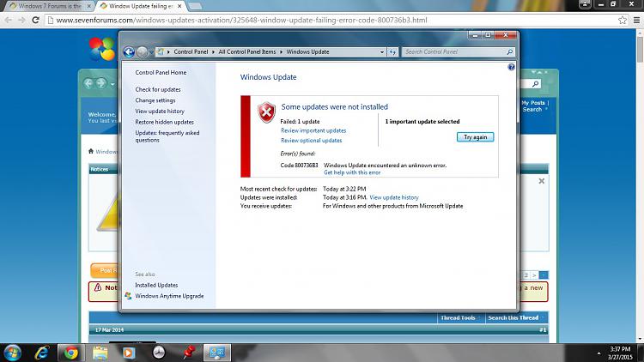Open Installed Updates under See also
The width and height of the screenshot is (644, 362).
[156, 285]
